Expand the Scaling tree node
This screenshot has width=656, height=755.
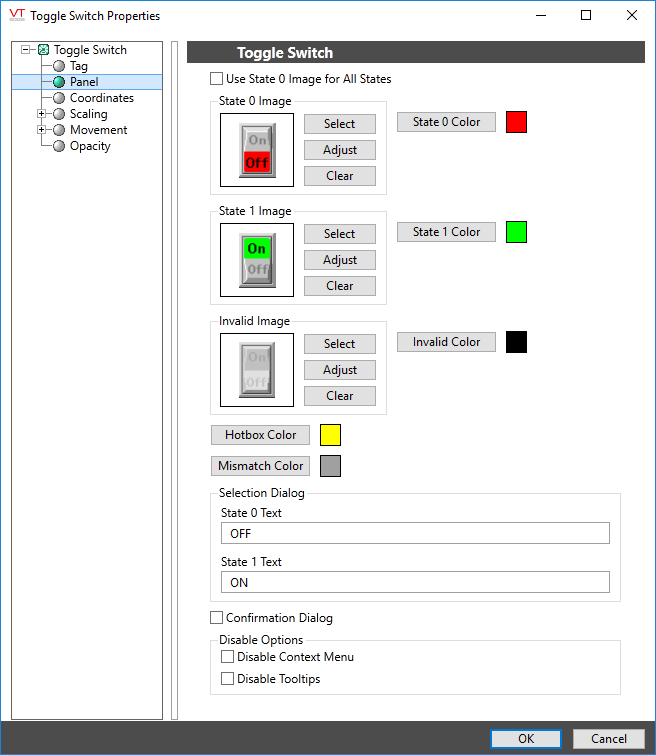tap(42, 114)
